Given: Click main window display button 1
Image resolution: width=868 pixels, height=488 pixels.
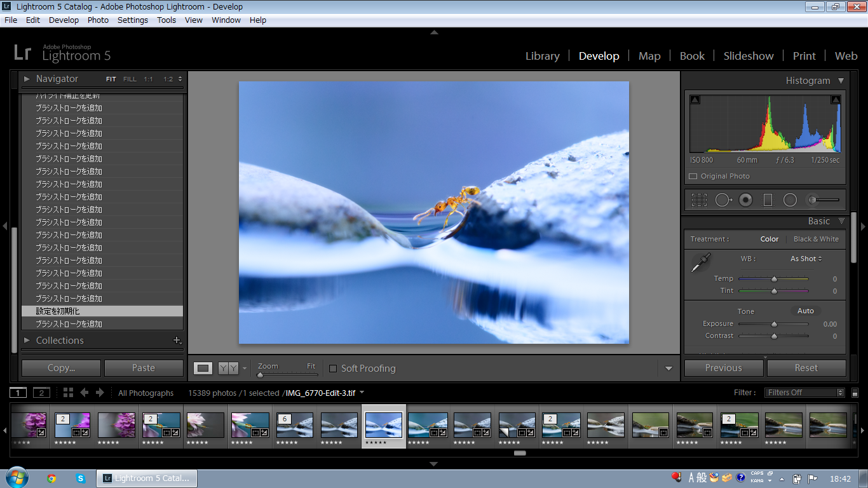Looking at the screenshot, I should (18, 392).
